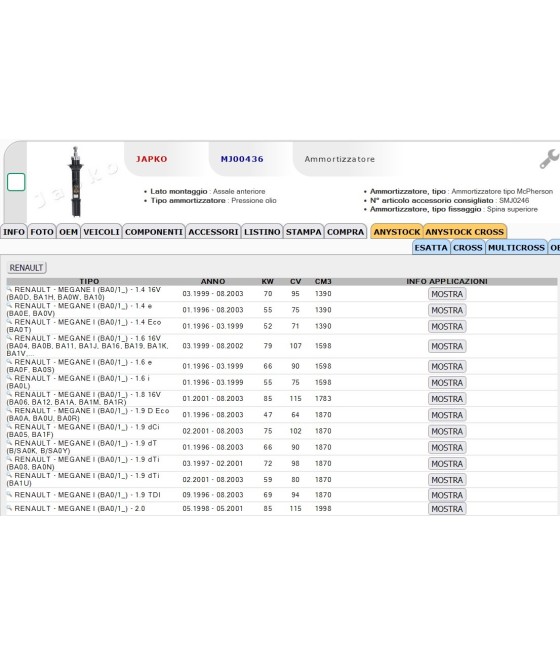Click the JAPKO brand label
560x655 pixels.
(x=151, y=159)
